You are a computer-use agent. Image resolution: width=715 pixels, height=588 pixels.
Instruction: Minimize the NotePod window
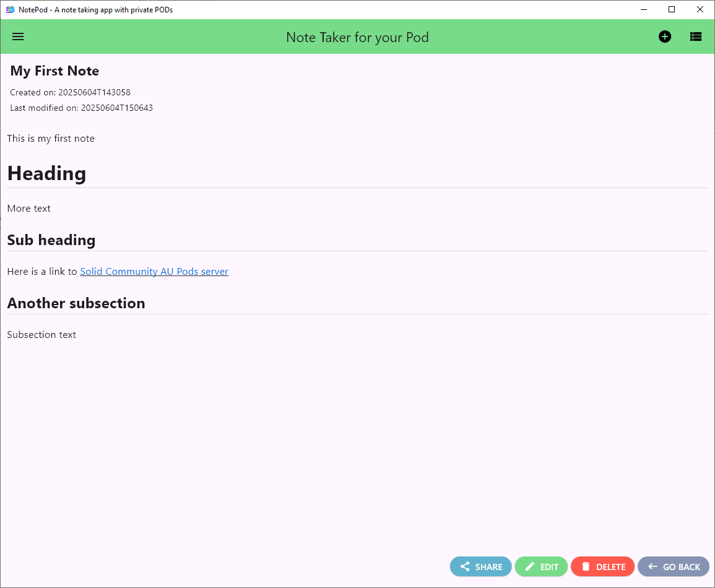pos(644,9)
